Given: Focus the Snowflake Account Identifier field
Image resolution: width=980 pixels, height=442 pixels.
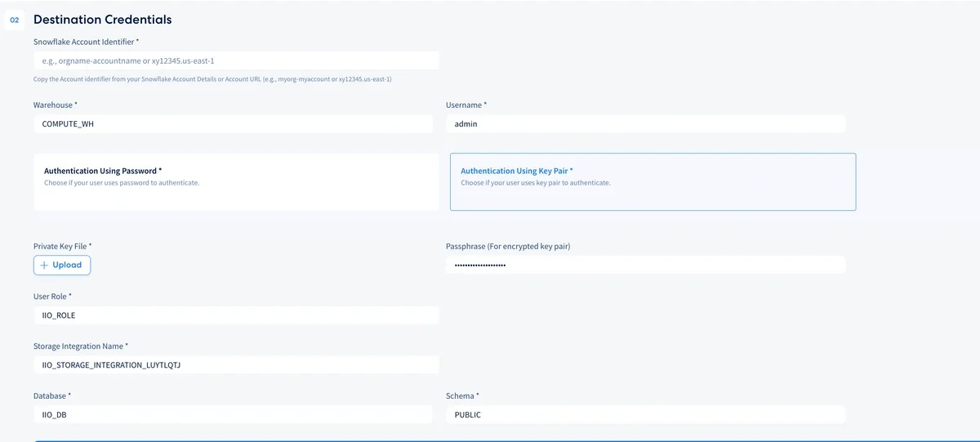Looking at the screenshot, I should click(x=236, y=60).
